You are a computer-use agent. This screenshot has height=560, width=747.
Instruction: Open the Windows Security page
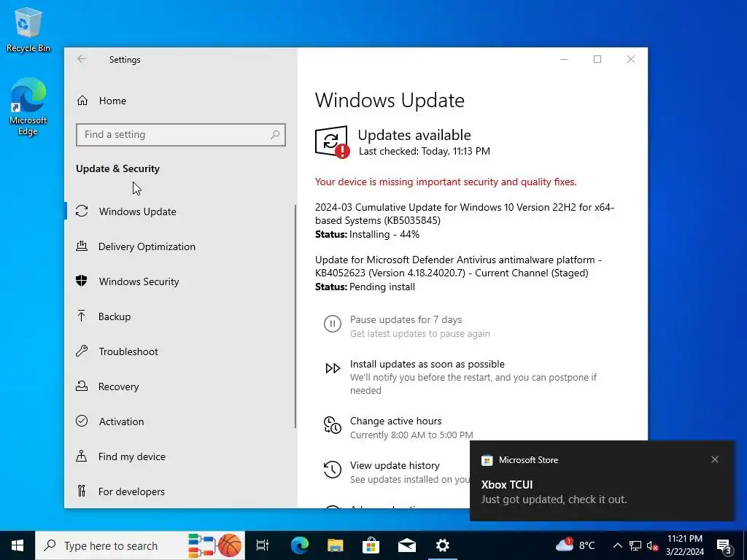click(x=180, y=281)
